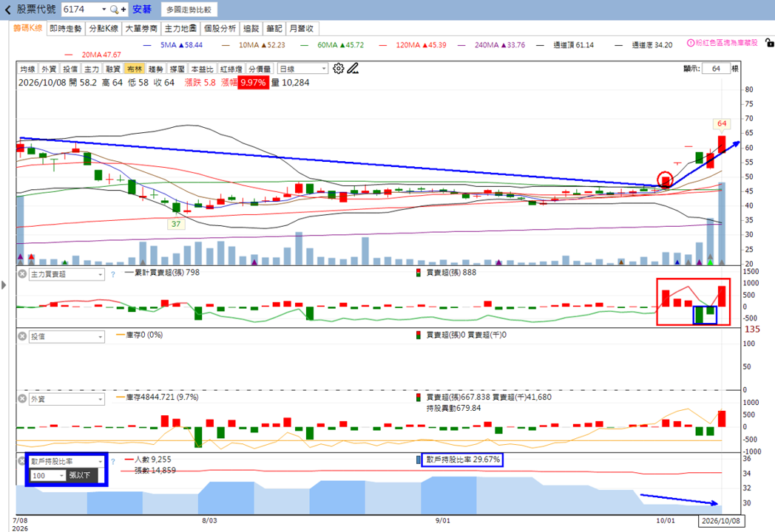The width and height of the screenshot is (775, 532).
Task: Click the unlock padlock icon
Action: pos(769,43)
